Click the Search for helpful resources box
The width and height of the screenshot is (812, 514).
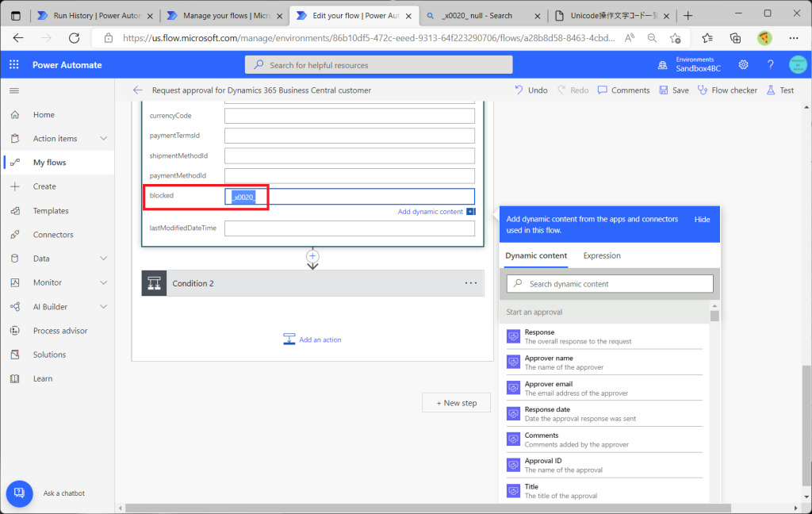click(378, 65)
